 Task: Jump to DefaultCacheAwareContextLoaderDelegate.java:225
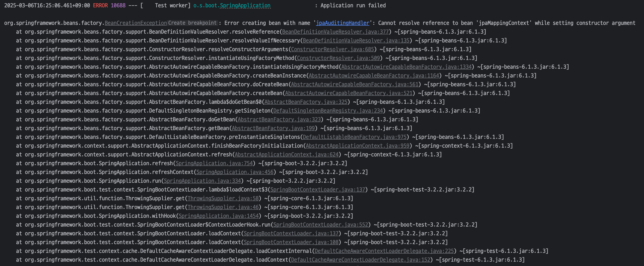pyautogui.click(x=384, y=251)
